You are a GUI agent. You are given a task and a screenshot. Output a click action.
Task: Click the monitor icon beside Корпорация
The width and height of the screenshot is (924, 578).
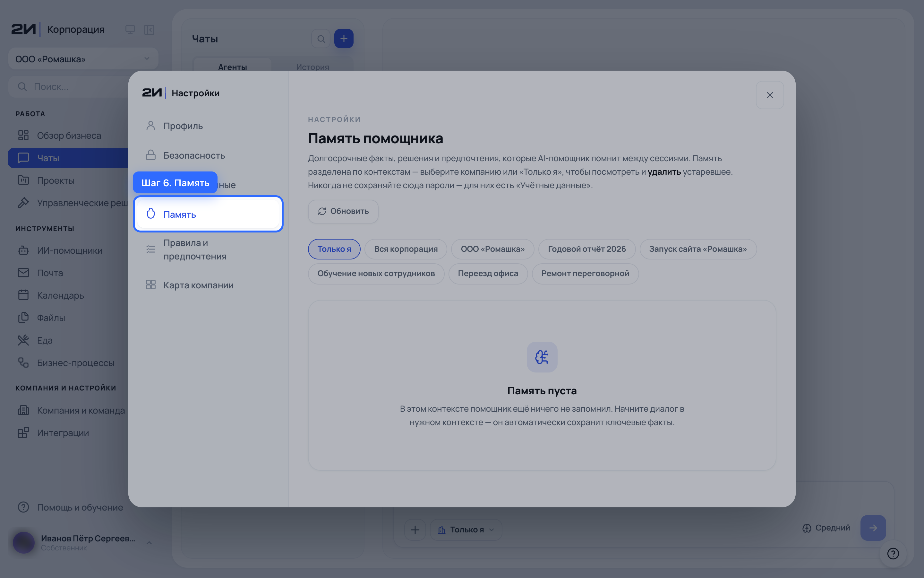pos(130,30)
